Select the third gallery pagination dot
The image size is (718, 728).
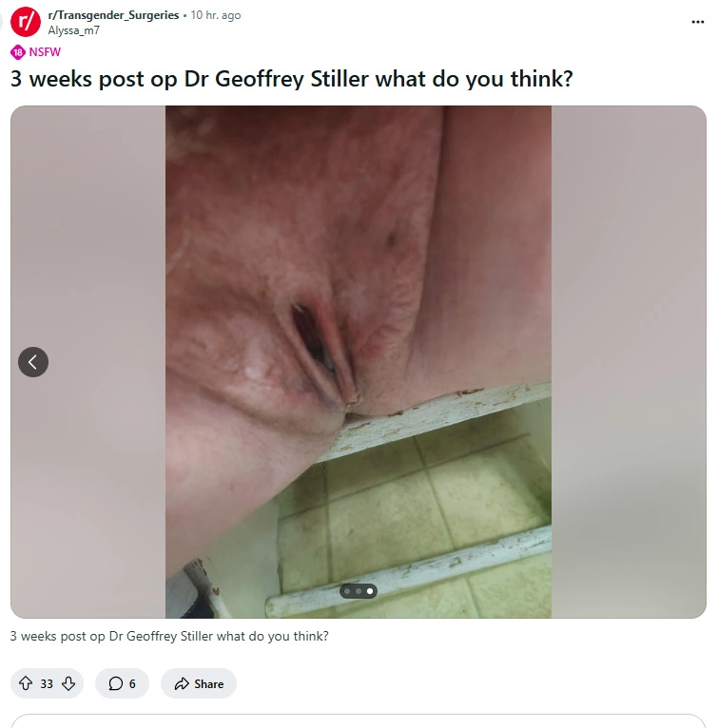(x=370, y=591)
